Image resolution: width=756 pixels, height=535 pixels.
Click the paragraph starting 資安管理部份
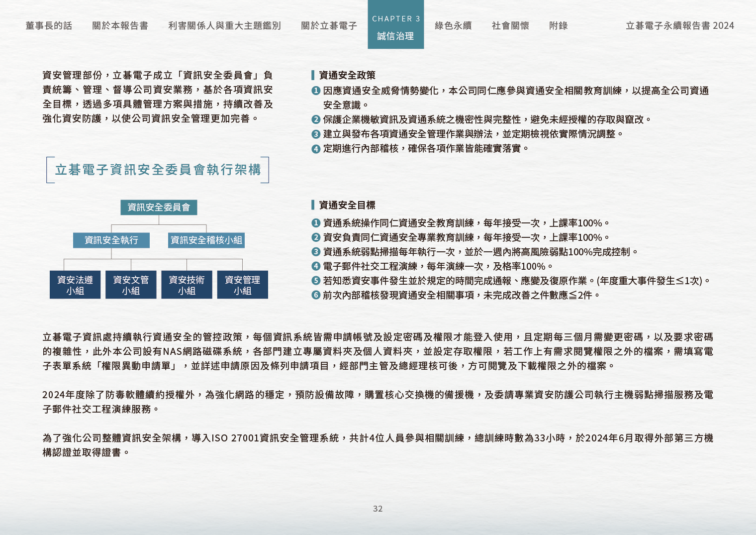tap(158, 97)
